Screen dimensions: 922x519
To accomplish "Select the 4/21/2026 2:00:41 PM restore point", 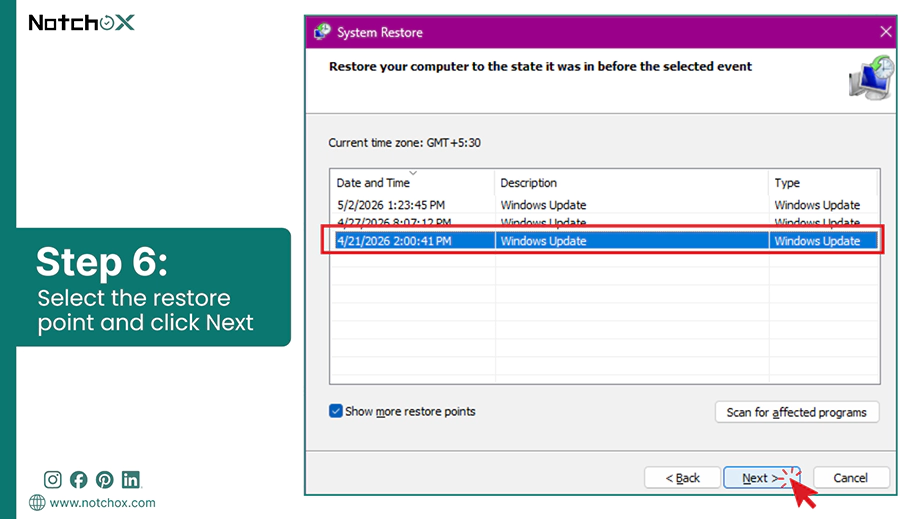I will [x=604, y=241].
